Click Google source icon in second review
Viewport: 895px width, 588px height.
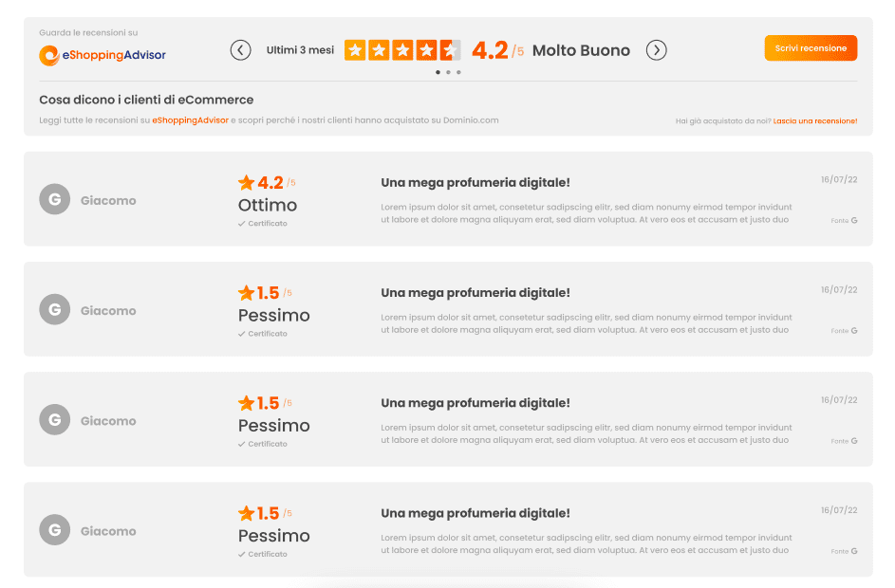point(854,331)
